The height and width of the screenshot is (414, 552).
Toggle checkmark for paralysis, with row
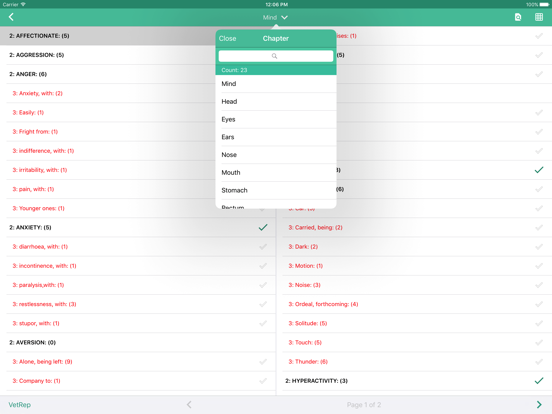[x=263, y=285]
